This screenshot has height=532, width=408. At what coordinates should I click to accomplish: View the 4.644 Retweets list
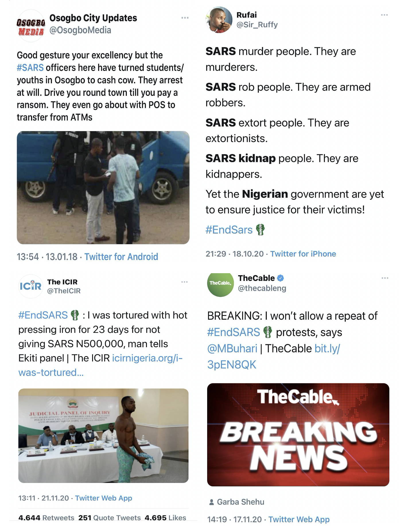(x=46, y=518)
